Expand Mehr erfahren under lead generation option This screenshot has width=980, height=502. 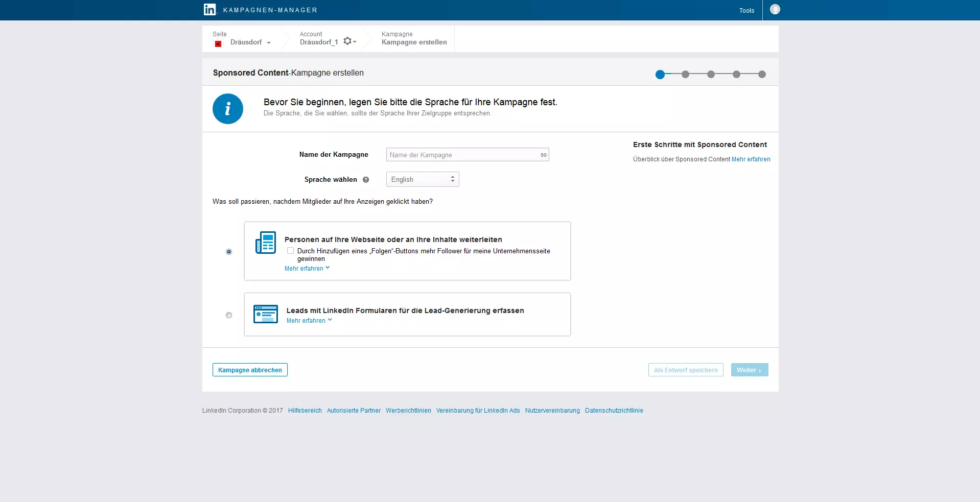[309, 321]
